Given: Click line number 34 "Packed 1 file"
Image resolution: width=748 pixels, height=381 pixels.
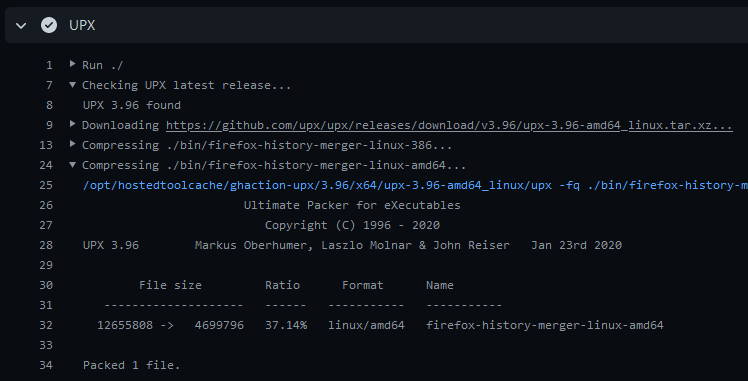Looking at the screenshot, I should (46, 366).
